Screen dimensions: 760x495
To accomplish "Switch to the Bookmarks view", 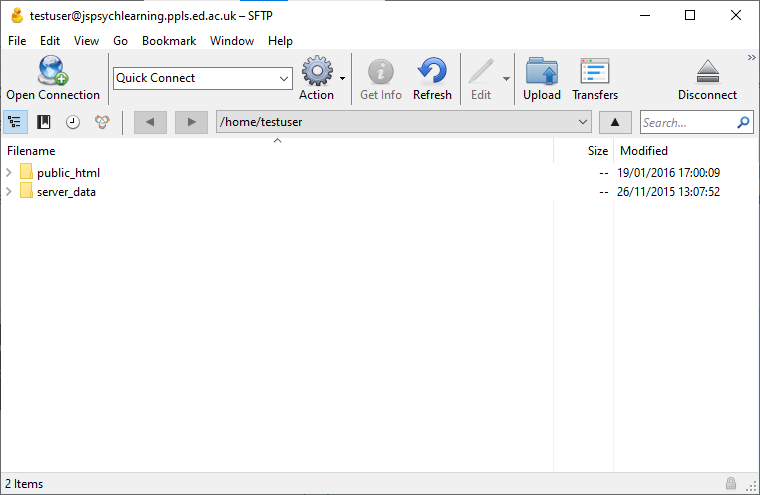I will (x=44, y=122).
